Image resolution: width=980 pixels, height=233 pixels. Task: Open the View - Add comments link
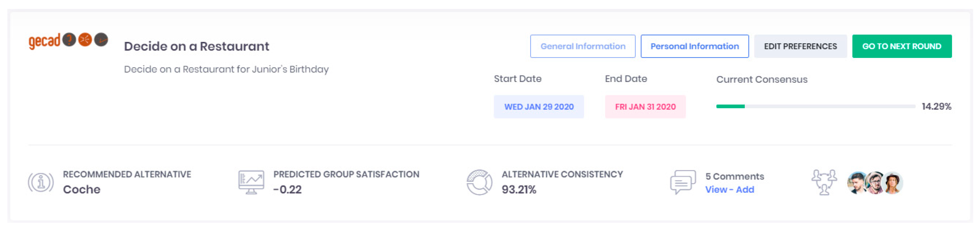pos(729,189)
